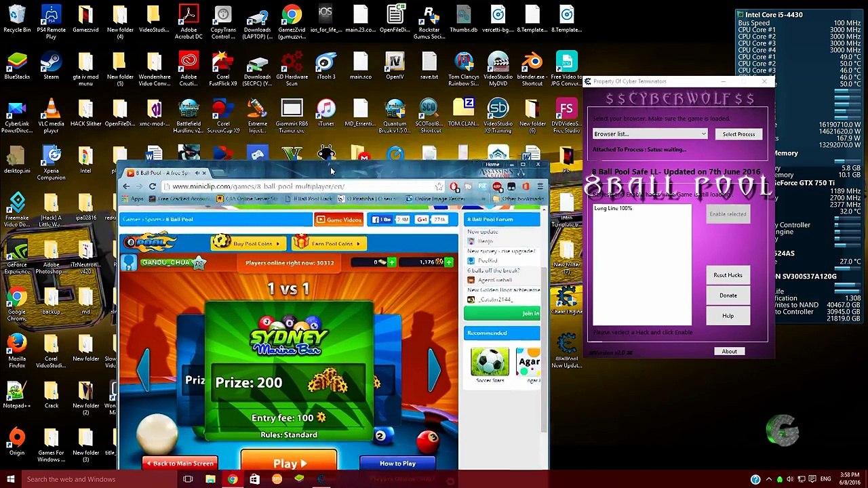The image size is (868, 488).
Task: Select the Notepad++ desktop icon
Action: coord(17,395)
